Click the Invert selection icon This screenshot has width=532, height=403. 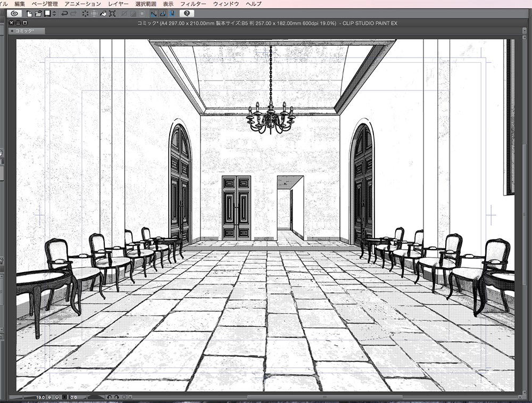(x=133, y=14)
